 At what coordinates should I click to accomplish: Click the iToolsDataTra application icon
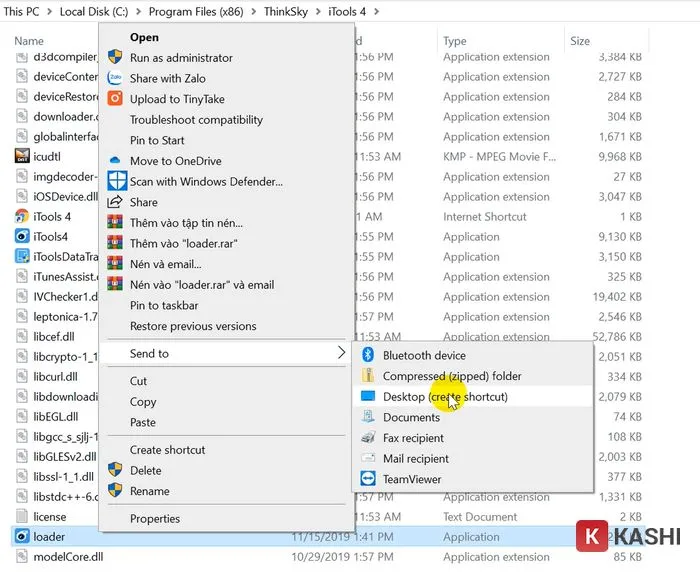pyautogui.click(x=22, y=256)
